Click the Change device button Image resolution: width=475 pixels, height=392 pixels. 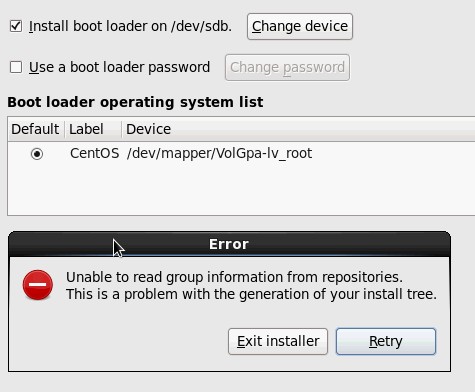coord(300,26)
